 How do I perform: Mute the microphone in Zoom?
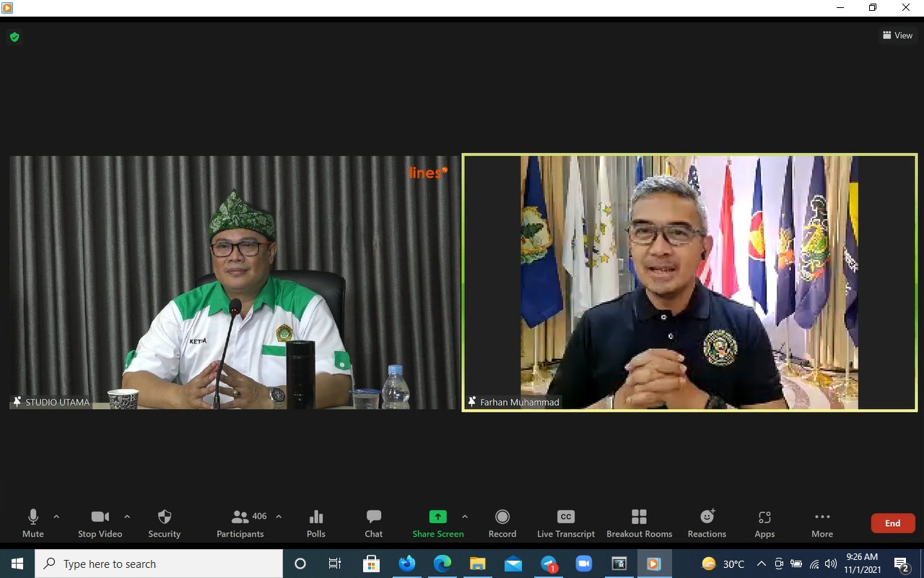(32, 524)
